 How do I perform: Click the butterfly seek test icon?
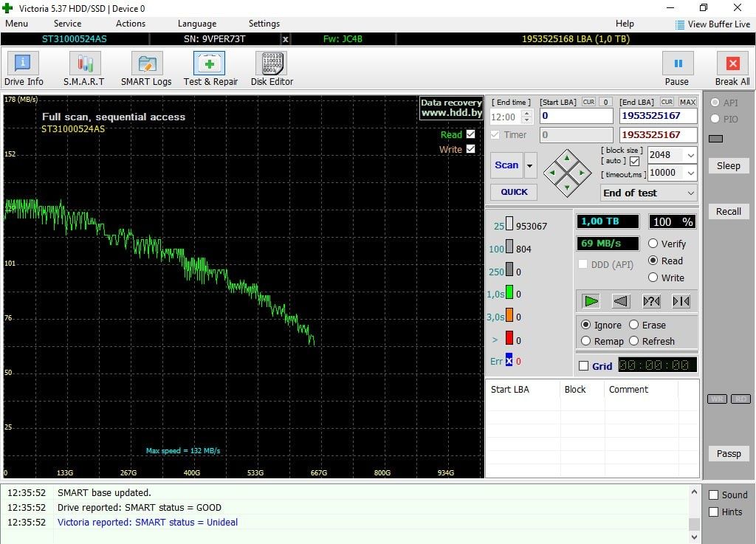pos(681,301)
